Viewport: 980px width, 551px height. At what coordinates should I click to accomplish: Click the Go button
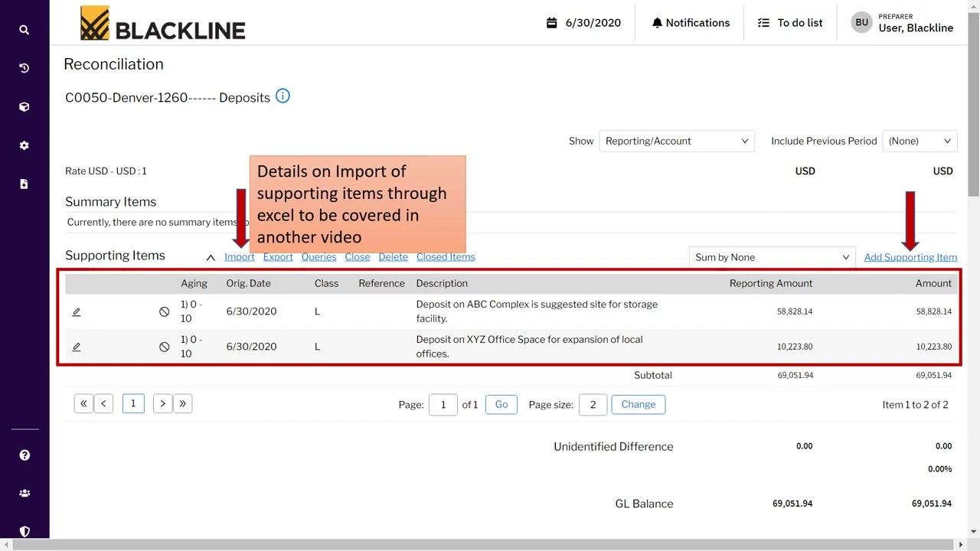click(x=501, y=404)
